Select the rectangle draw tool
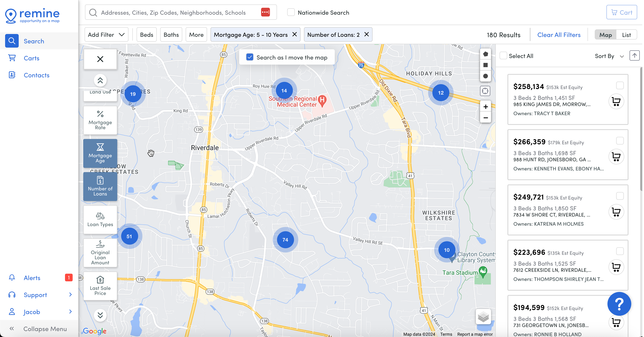Image resolution: width=644 pixels, height=337 pixels. (486, 65)
